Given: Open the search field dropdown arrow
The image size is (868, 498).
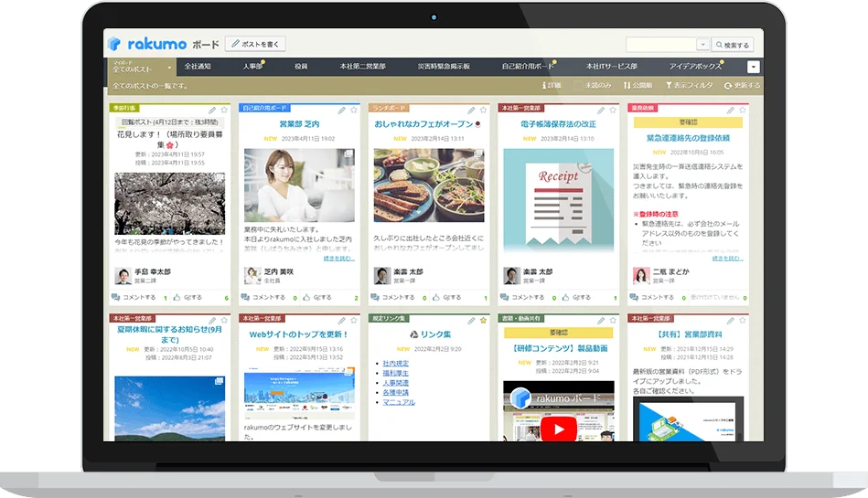Looking at the screenshot, I should [x=703, y=44].
